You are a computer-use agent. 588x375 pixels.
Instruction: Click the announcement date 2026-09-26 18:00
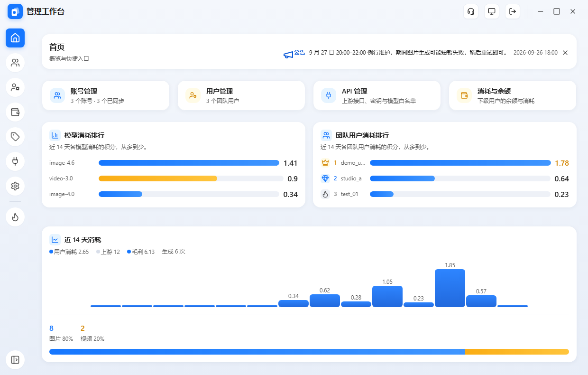[x=535, y=53]
